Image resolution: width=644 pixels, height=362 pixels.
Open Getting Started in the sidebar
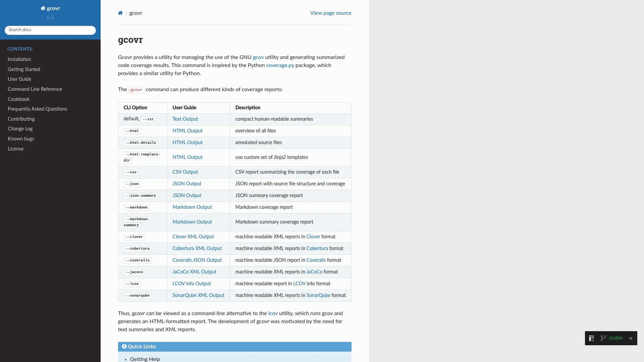click(24, 69)
